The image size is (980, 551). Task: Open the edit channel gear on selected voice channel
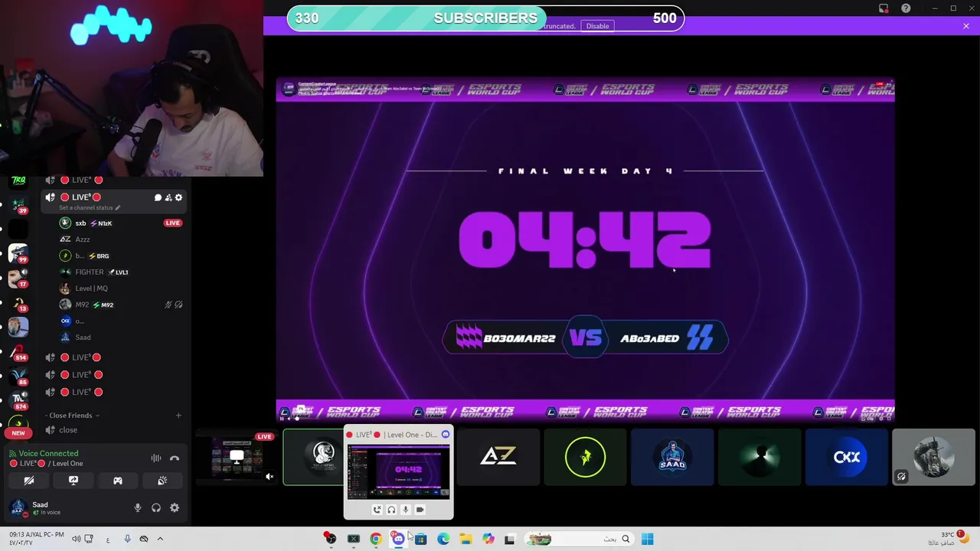point(178,197)
